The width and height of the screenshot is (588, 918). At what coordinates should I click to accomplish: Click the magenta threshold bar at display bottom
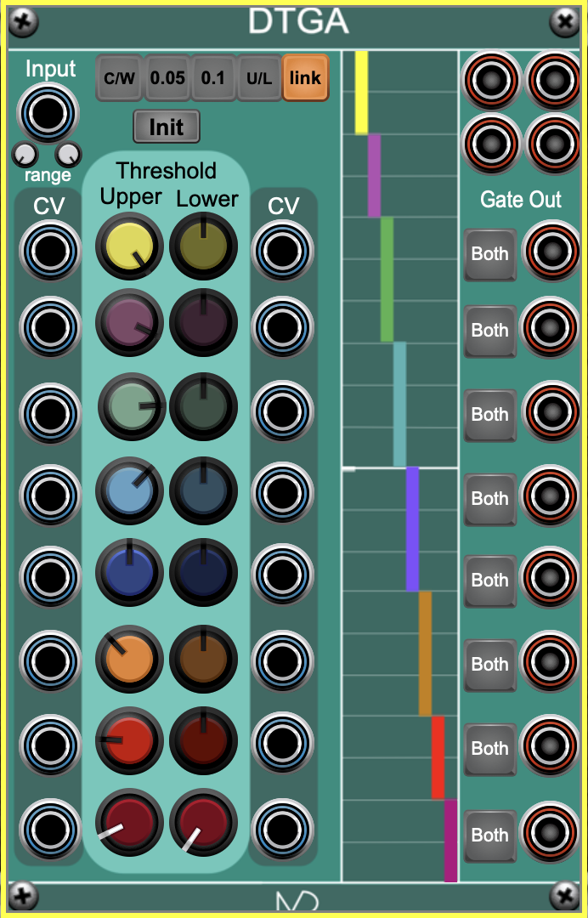[450, 840]
